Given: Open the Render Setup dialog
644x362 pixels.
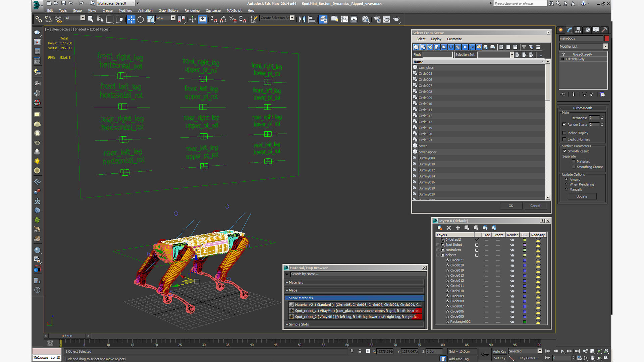Looking at the screenshot, I should 377,19.
